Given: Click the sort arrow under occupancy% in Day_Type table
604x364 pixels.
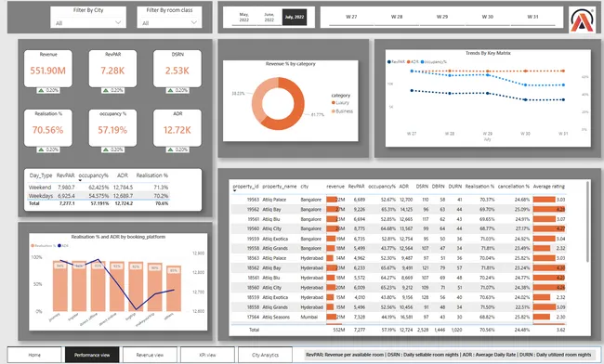Looking at the screenshot, I should point(80,180).
